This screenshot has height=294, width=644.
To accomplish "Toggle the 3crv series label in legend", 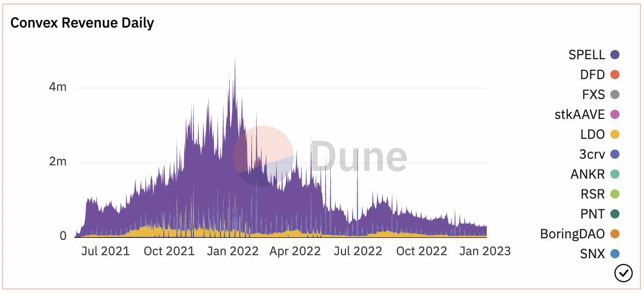I will 592,155.
